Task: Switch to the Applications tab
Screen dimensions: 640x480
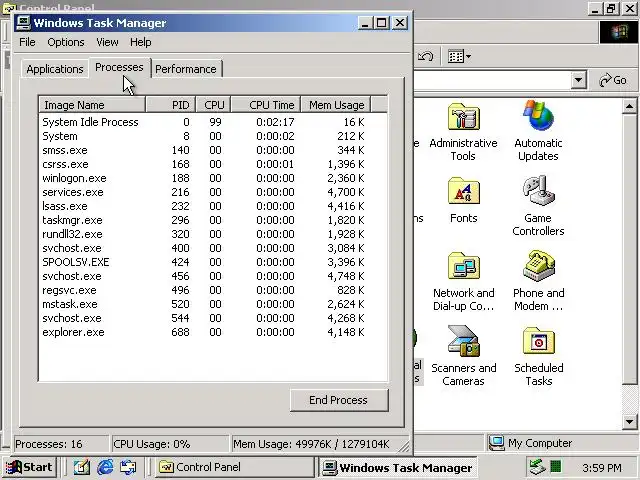Action: click(x=55, y=69)
